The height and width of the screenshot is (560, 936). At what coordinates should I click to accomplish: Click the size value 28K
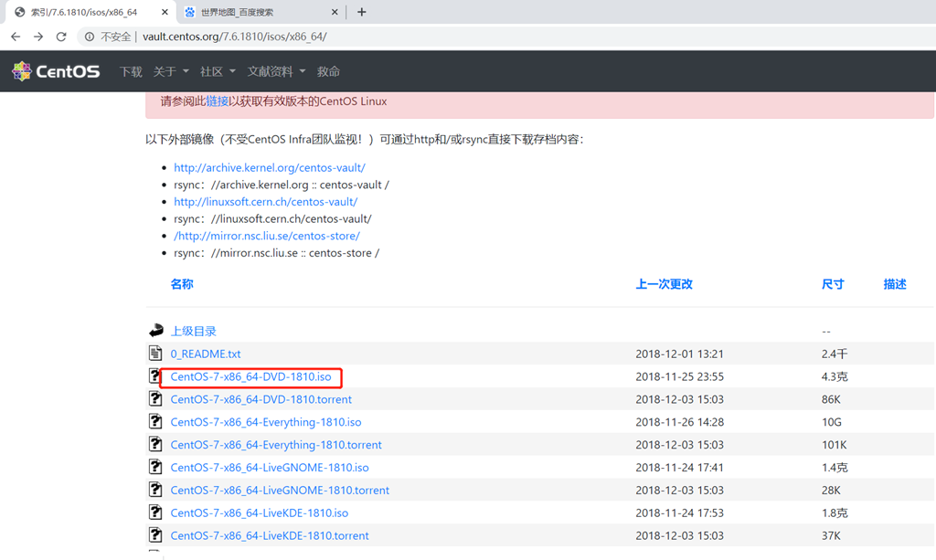point(831,491)
